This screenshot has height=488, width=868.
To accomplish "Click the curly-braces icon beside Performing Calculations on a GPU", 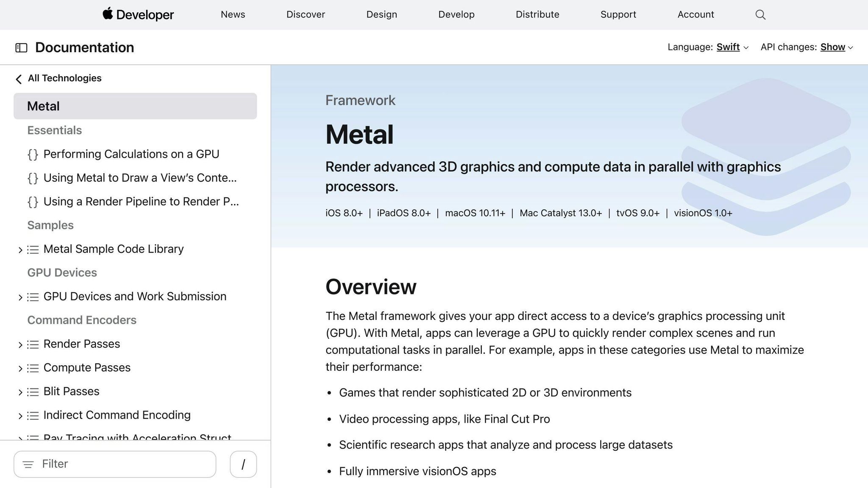I will coord(33,154).
